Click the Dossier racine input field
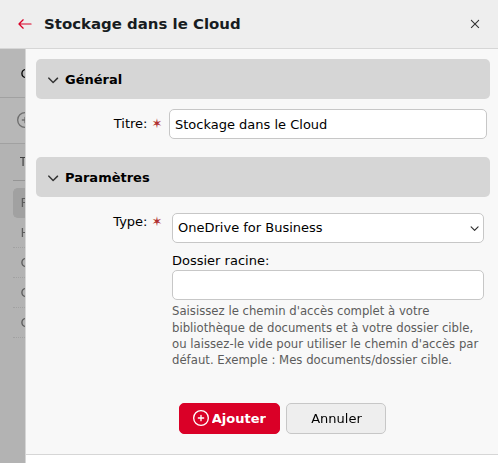 (x=328, y=285)
